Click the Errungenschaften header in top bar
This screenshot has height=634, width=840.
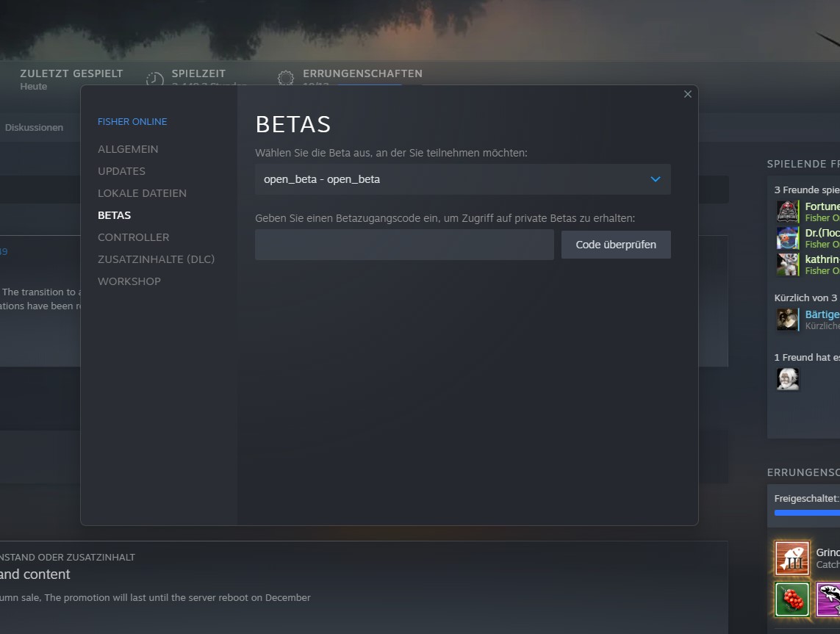point(363,73)
